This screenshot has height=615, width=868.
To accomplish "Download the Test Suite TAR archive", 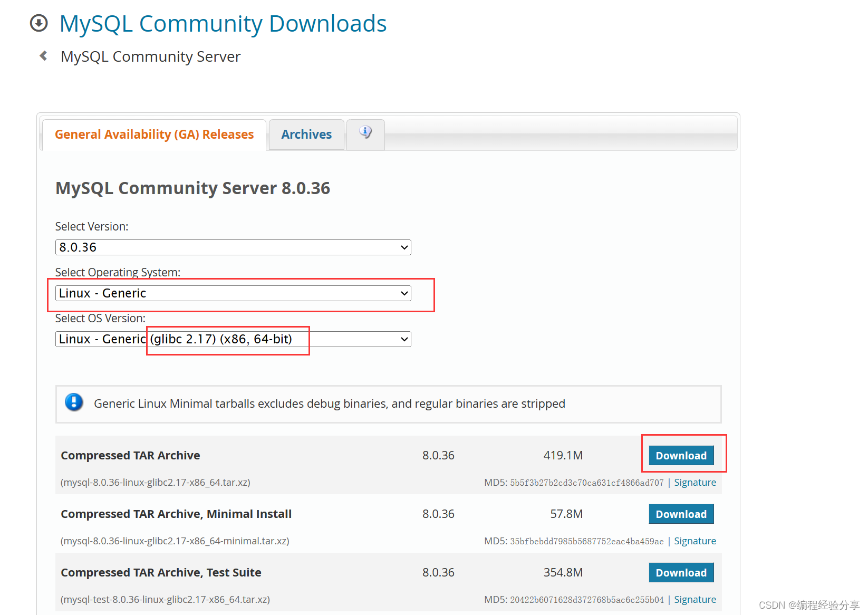I will 681,572.
